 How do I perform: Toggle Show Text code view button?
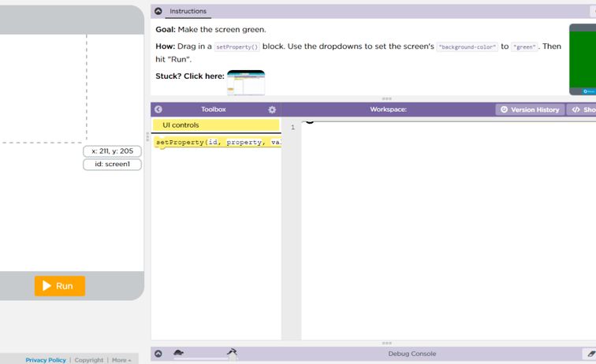click(583, 110)
